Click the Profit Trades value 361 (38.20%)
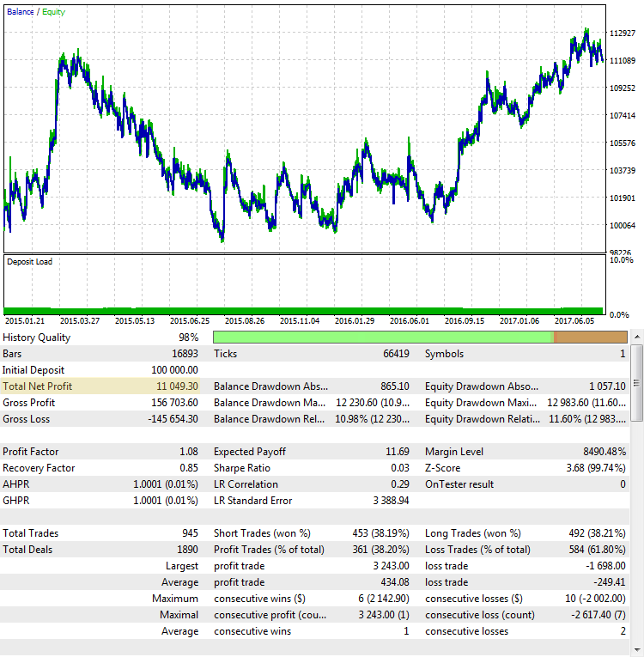Screen dimensions: 644x657 [x=380, y=550]
